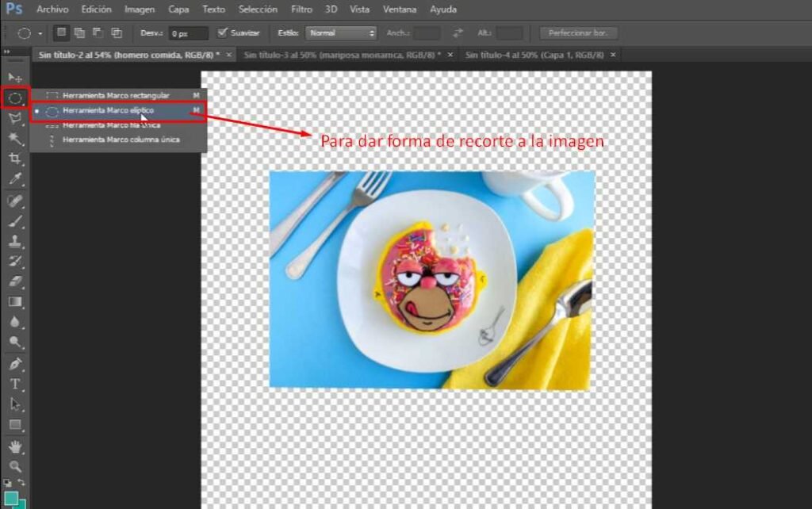Open the Selección menu
Image resolution: width=812 pixels, height=509 pixels.
[258, 10]
